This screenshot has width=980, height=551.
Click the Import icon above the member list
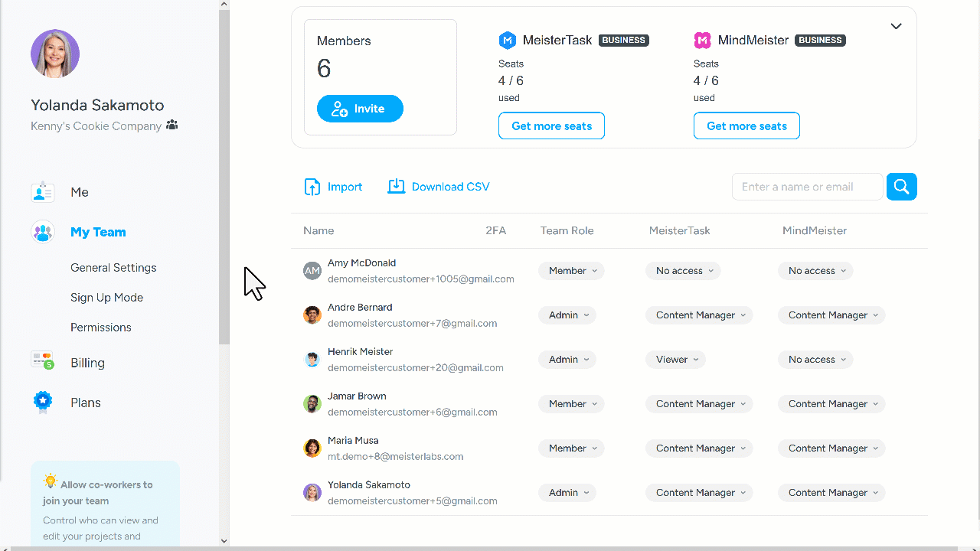[312, 186]
